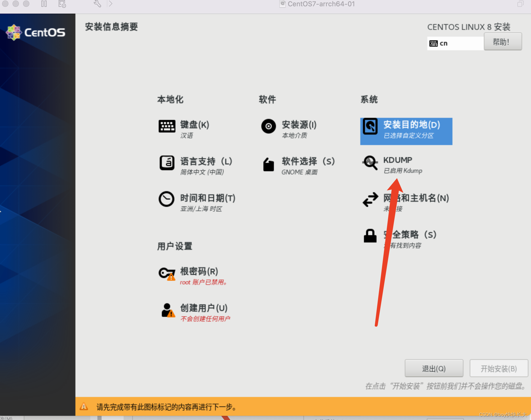Image resolution: width=531 pixels, height=420 pixels.
Task: Click the warning triangle in the orange bar
Action: 84,406
